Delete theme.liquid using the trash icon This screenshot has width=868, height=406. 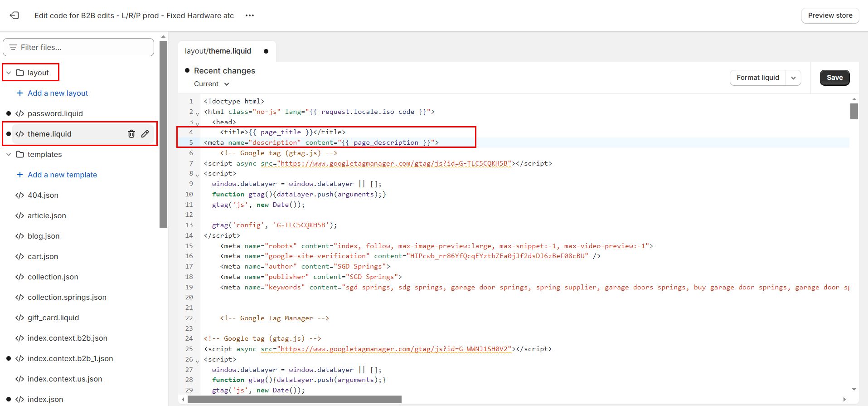pyautogui.click(x=131, y=134)
